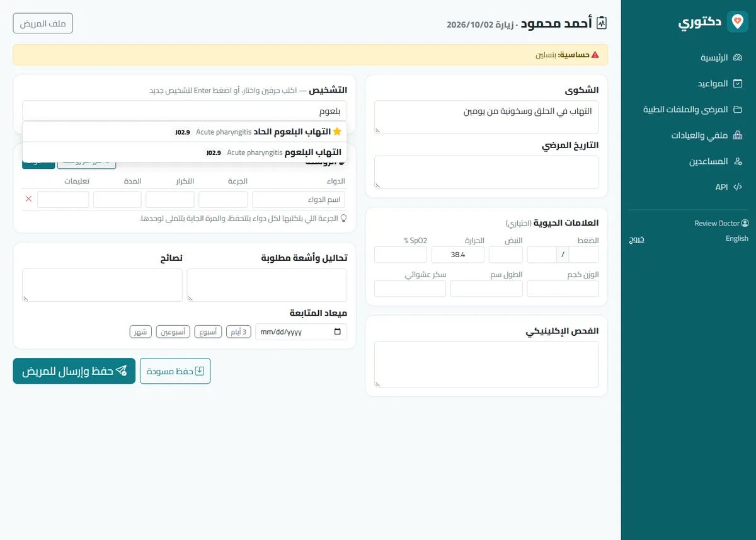
Task: Click the code brackets icon beside API
Action: pyautogui.click(x=738, y=187)
